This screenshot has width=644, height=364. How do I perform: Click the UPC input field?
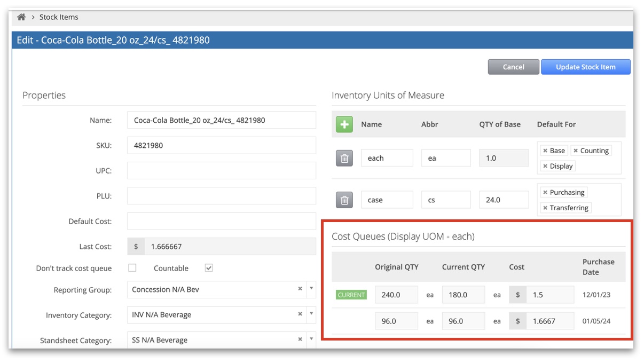[222, 170]
